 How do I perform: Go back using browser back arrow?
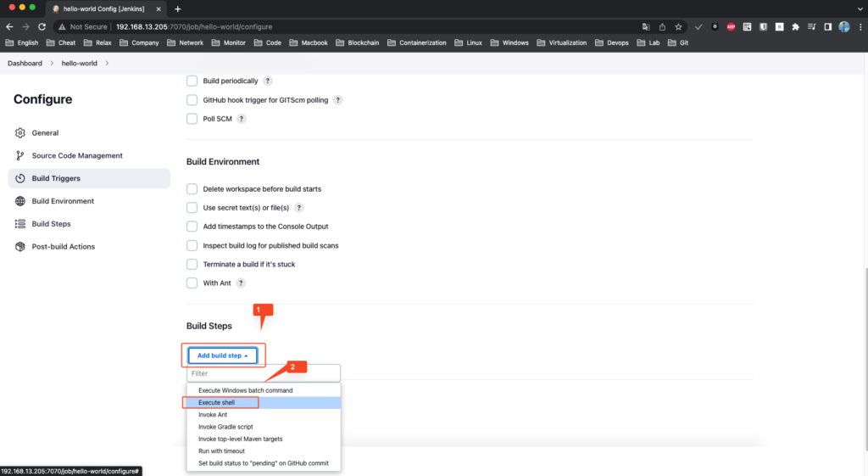pos(9,26)
